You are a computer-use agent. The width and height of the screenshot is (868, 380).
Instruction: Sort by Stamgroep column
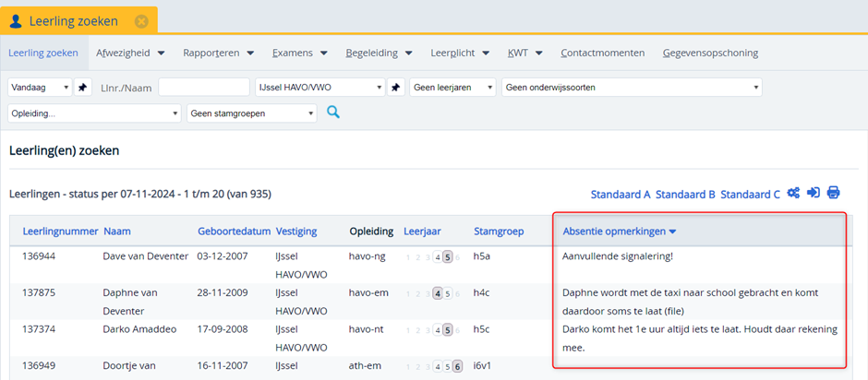coord(499,232)
